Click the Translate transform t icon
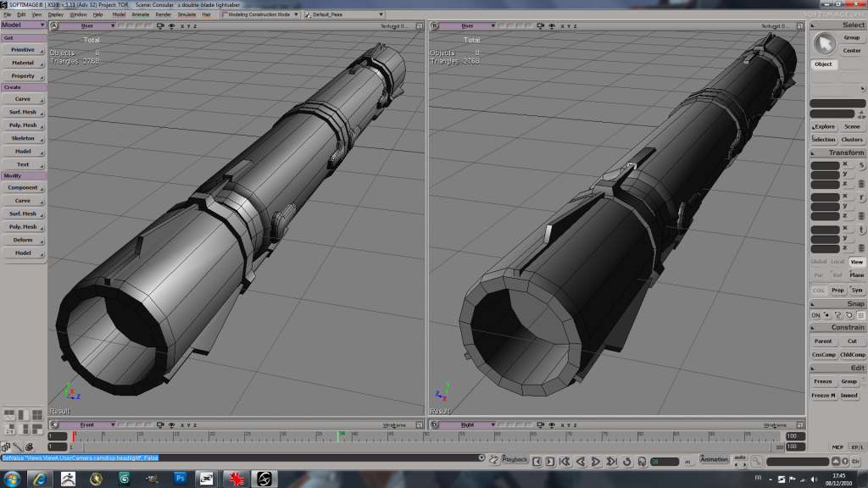This screenshot has width=868, height=488. [861, 230]
